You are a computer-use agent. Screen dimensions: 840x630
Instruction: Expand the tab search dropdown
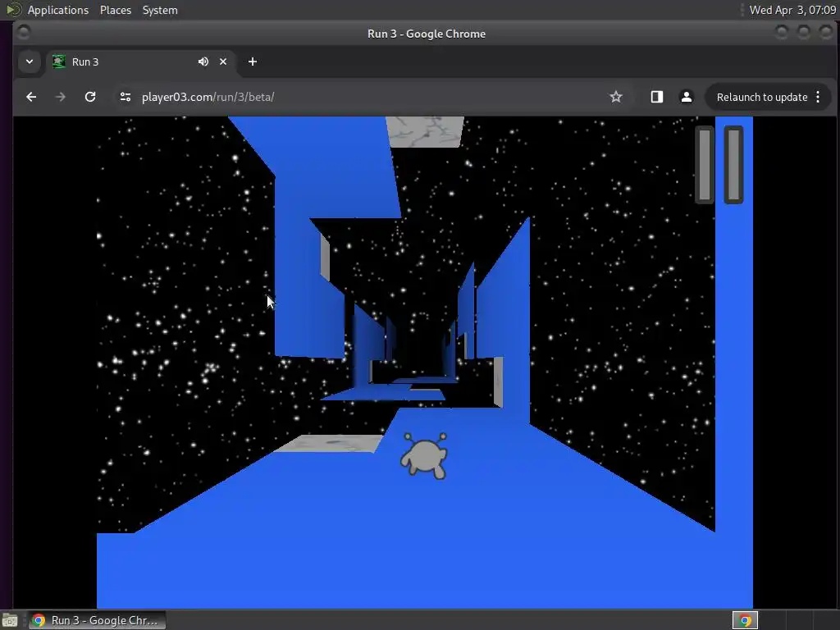[30, 62]
